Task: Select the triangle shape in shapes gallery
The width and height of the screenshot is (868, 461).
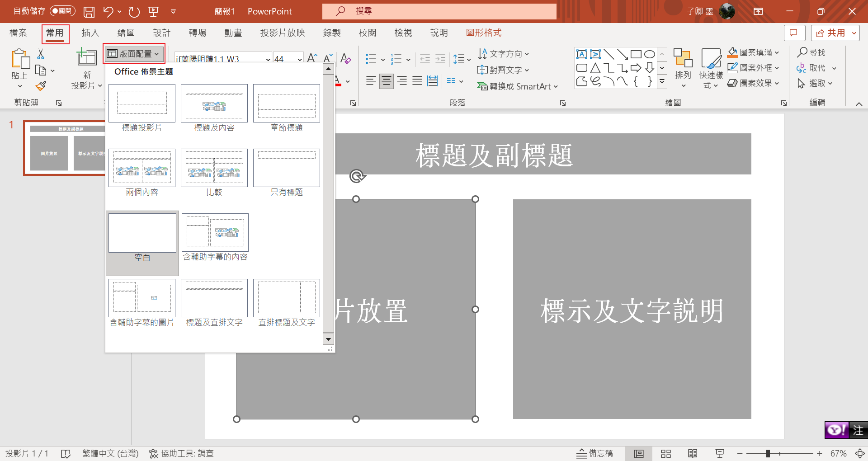Action: tap(595, 68)
